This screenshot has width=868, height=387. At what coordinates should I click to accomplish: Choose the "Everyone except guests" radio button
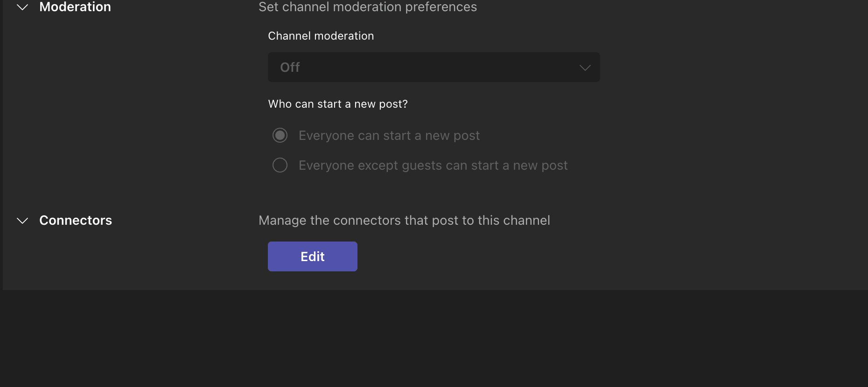280,165
